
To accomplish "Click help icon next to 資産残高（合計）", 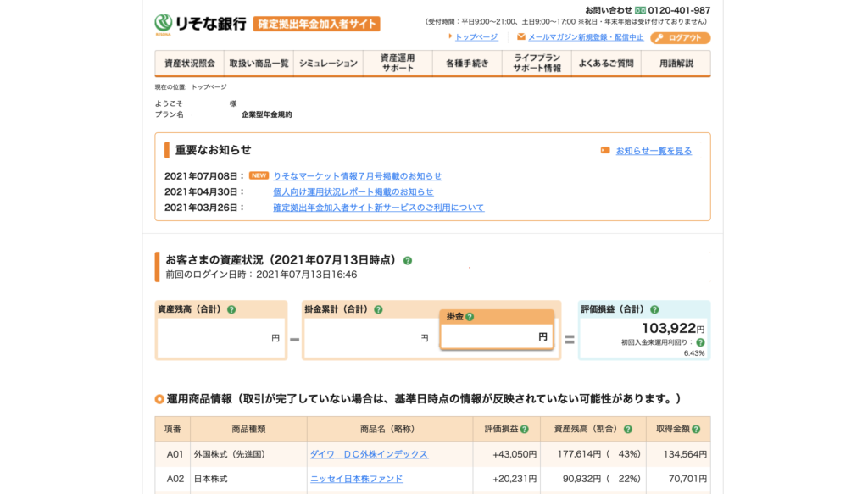I will 231,310.
